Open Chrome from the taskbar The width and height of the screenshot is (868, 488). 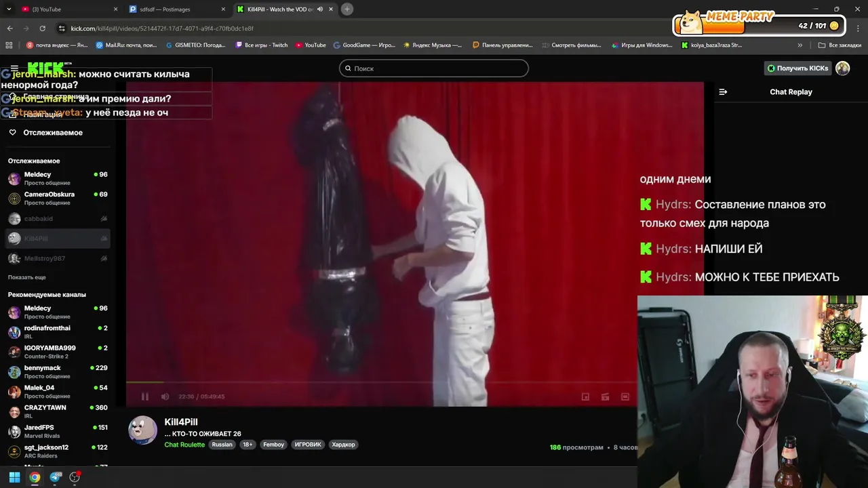pyautogui.click(x=35, y=477)
